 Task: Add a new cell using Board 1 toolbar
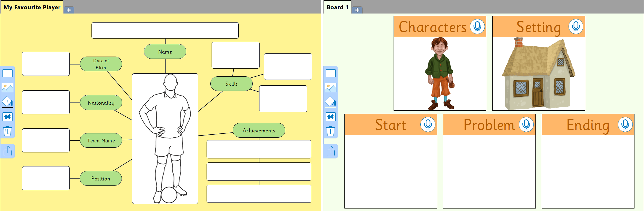[330, 73]
